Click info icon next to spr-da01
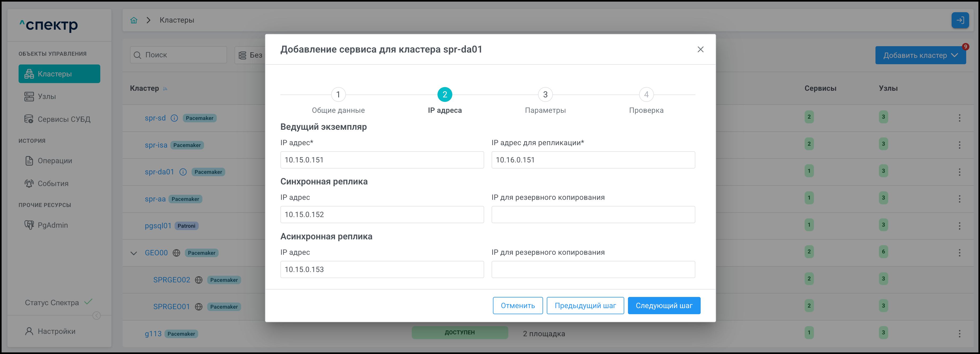This screenshot has height=354, width=980. point(183,172)
